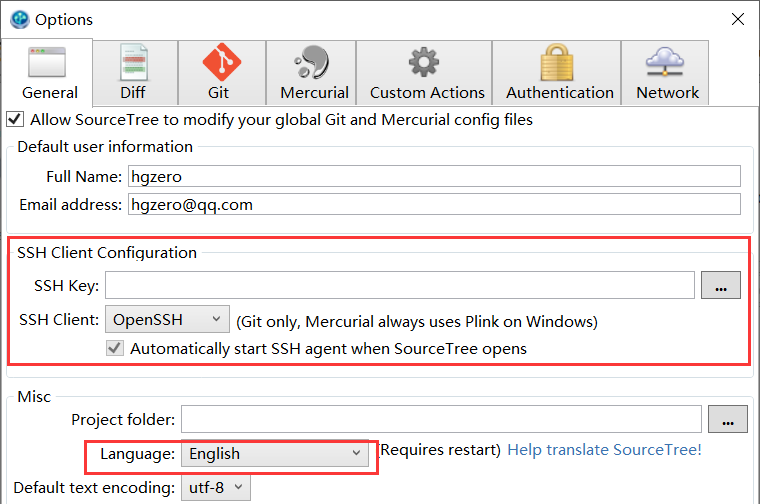
Task: Browse for a Project folder
Action: click(x=728, y=419)
